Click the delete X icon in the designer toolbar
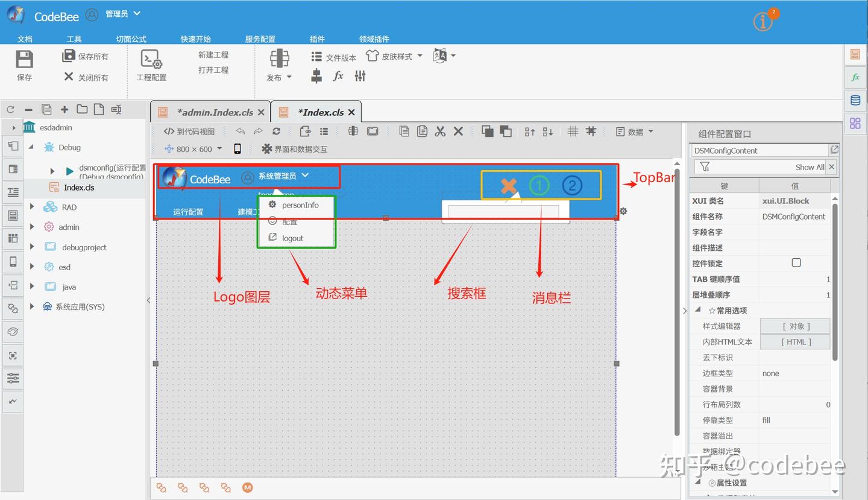Screen dimensions: 868x500 point(458,131)
